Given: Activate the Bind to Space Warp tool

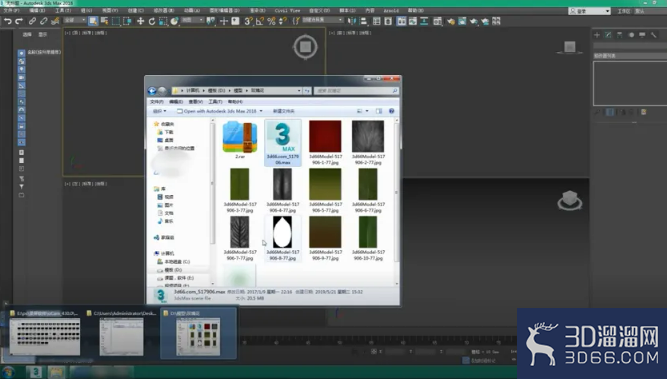Looking at the screenshot, I should pyautogui.click(x=55, y=21).
